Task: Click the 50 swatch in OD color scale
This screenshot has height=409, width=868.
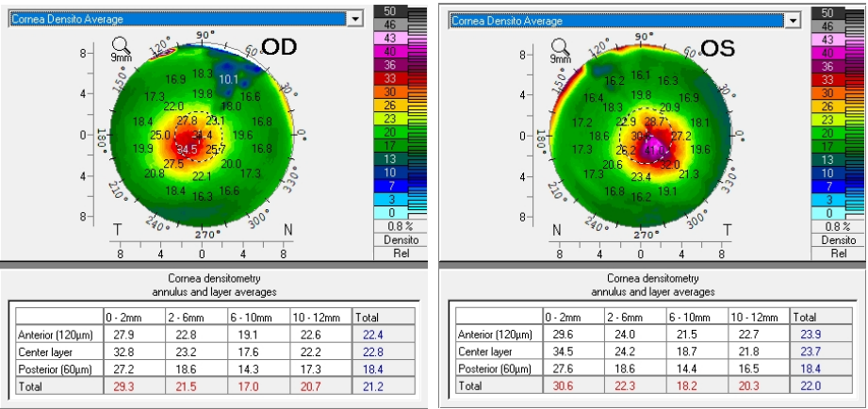Action: [x=390, y=11]
